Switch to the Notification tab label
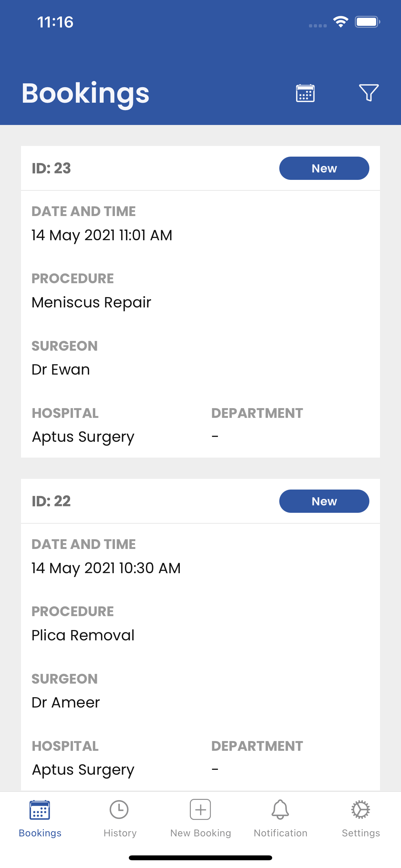This screenshot has width=401, height=868. (x=280, y=833)
